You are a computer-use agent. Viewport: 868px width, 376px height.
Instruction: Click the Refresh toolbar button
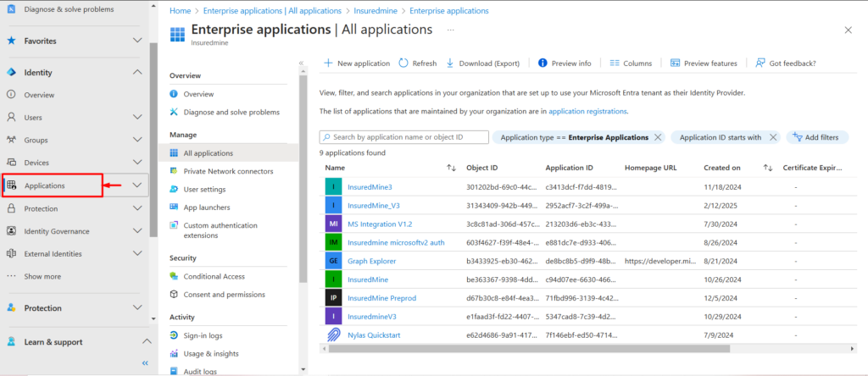417,64
